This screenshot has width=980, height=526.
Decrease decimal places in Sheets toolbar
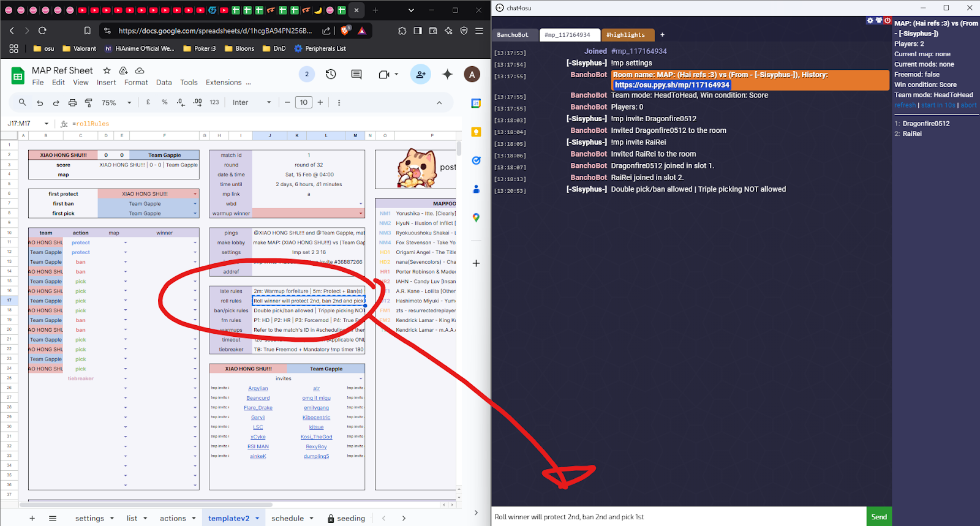[x=181, y=102]
